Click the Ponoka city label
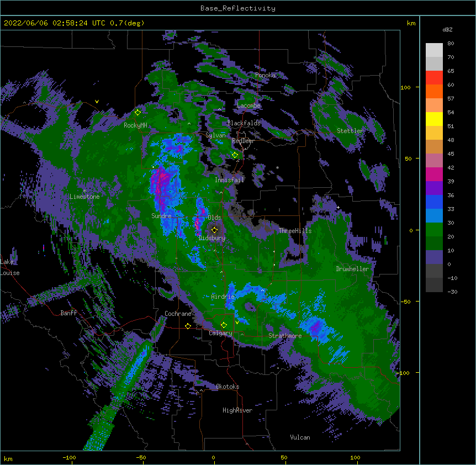 (x=265, y=75)
